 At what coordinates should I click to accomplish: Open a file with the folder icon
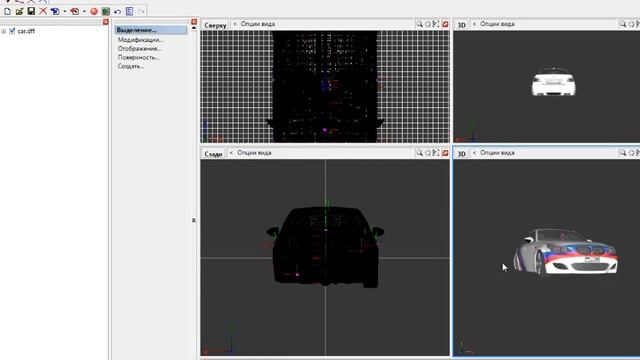19,11
